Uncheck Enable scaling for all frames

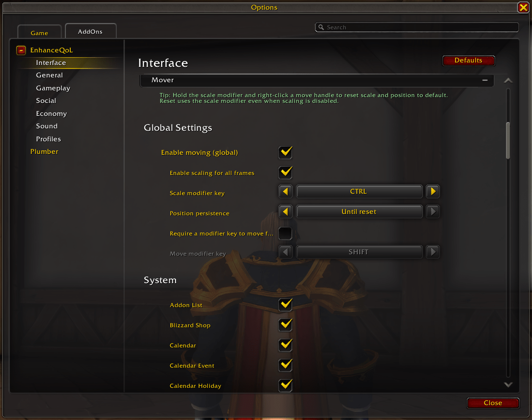285,173
